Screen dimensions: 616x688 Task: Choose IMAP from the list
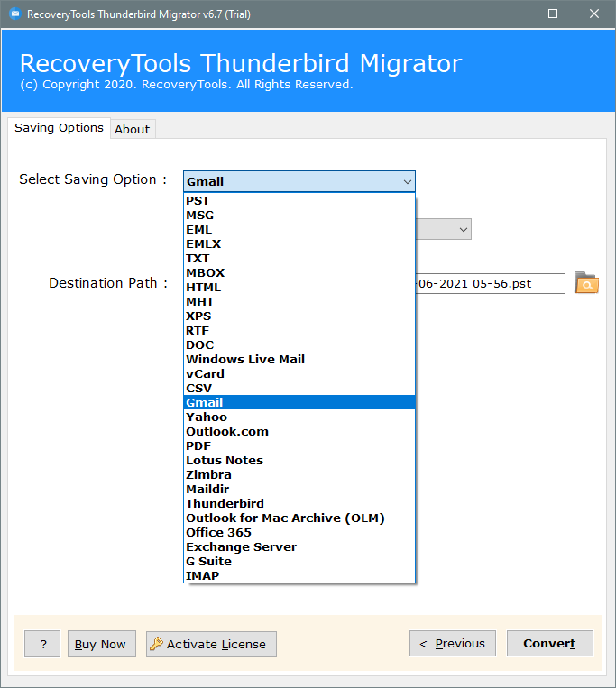pos(299,575)
